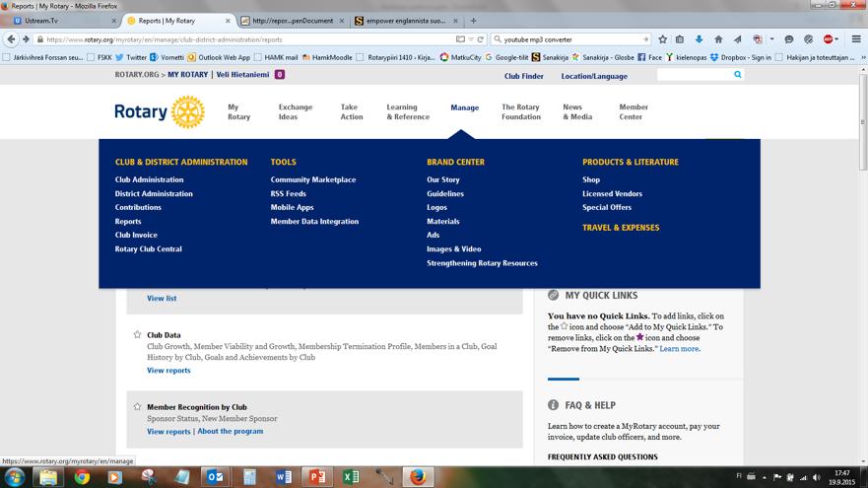Open the News & Media menu
This screenshot has height=488, width=868.
(x=577, y=111)
